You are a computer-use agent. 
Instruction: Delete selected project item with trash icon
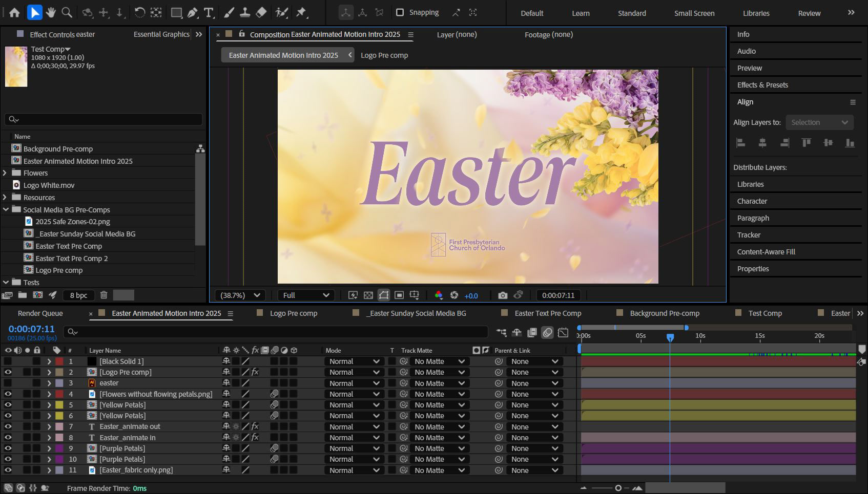point(104,295)
